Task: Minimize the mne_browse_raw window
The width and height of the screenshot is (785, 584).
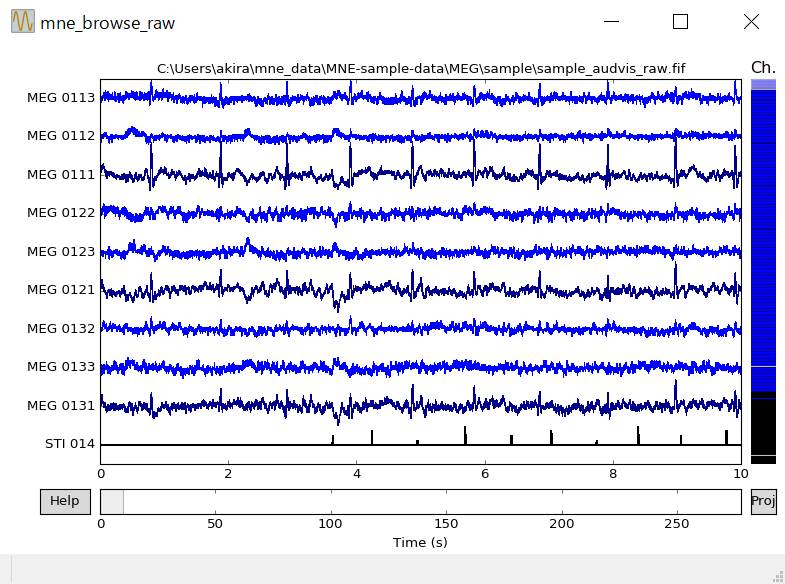Action: point(612,22)
